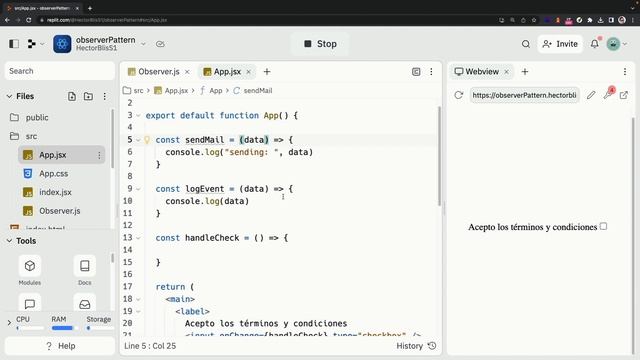Open webview in new browser tab

[x=624, y=95]
